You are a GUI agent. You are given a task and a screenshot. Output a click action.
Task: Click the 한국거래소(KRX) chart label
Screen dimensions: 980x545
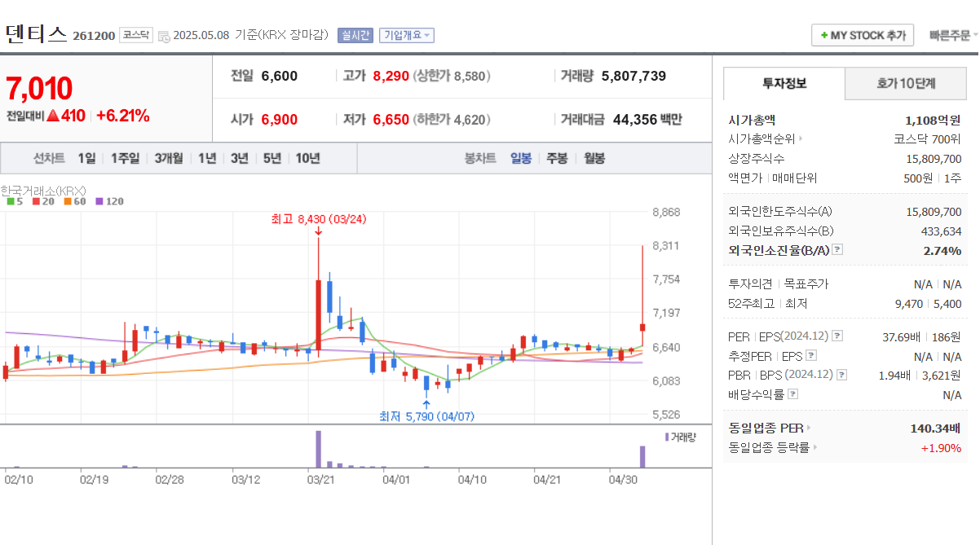click(43, 190)
